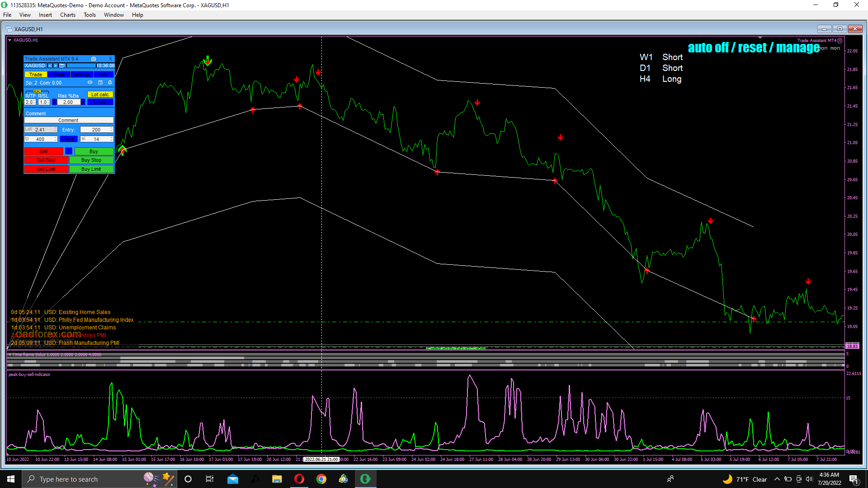This screenshot has height=488, width=868.
Task: Open Opera browser from the taskbar
Action: click(x=299, y=479)
